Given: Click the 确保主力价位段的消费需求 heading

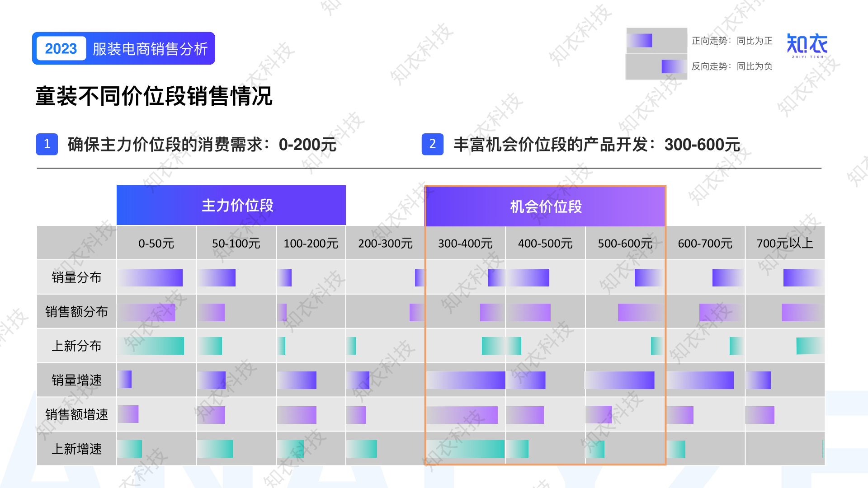Looking at the screenshot, I should [202, 145].
